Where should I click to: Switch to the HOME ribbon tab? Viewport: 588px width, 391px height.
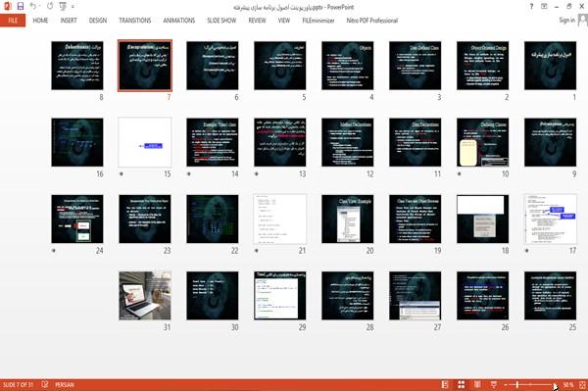pyautogui.click(x=40, y=21)
